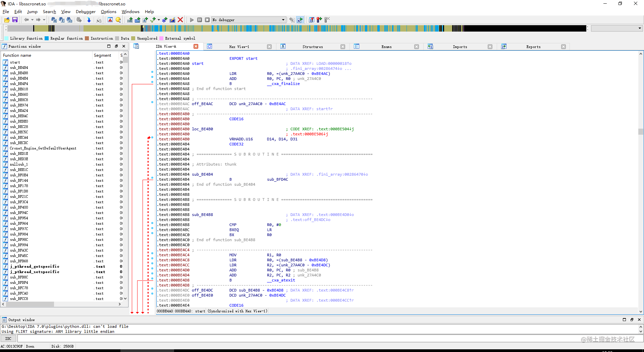This screenshot has height=352, width=644.
Task: Open the Search menu
Action: point(49,11)
